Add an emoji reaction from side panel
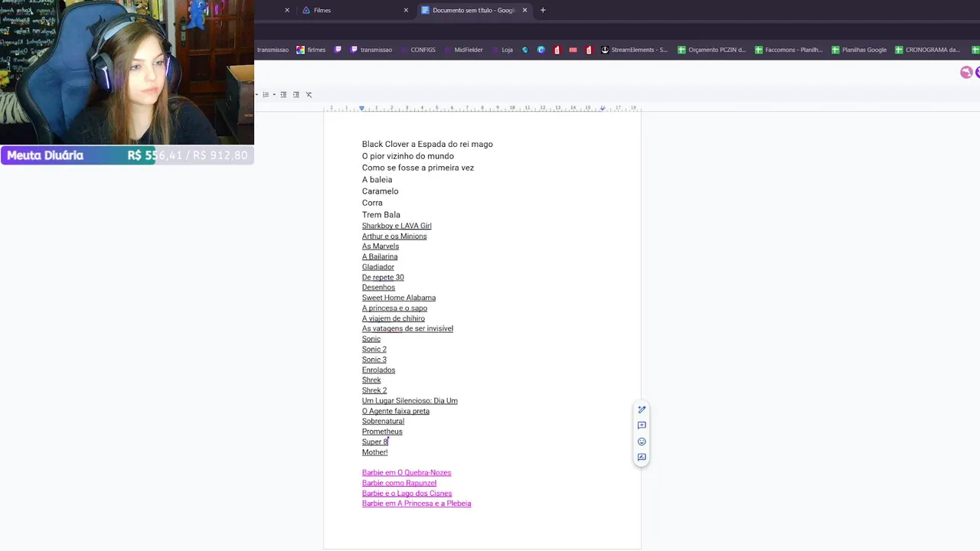Screen dimensions: 980x551 [642, 442]
